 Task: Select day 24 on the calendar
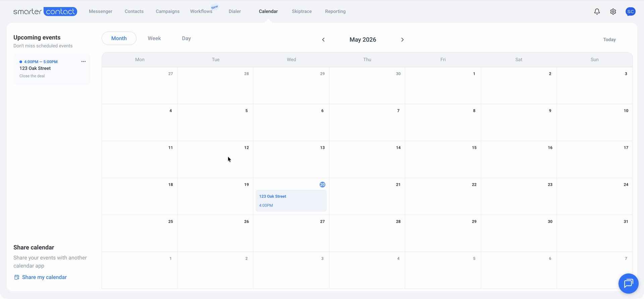595,196
